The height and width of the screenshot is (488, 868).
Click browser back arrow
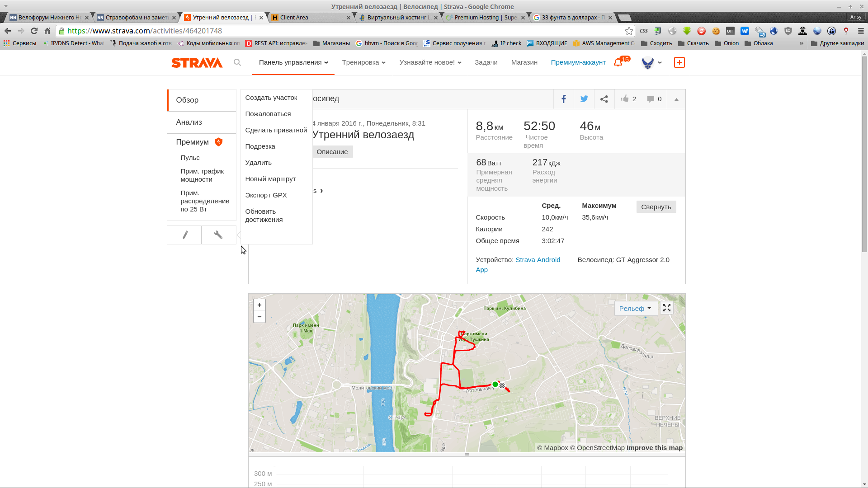[8, 31]
